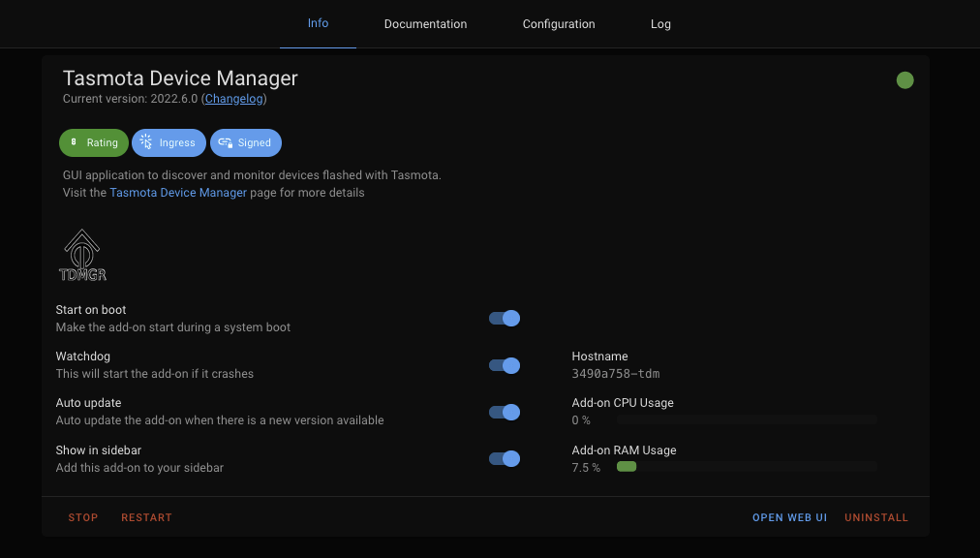Turn off the Watchdog switch
Viewport: 980px width, 558px height.
[504, 365]
